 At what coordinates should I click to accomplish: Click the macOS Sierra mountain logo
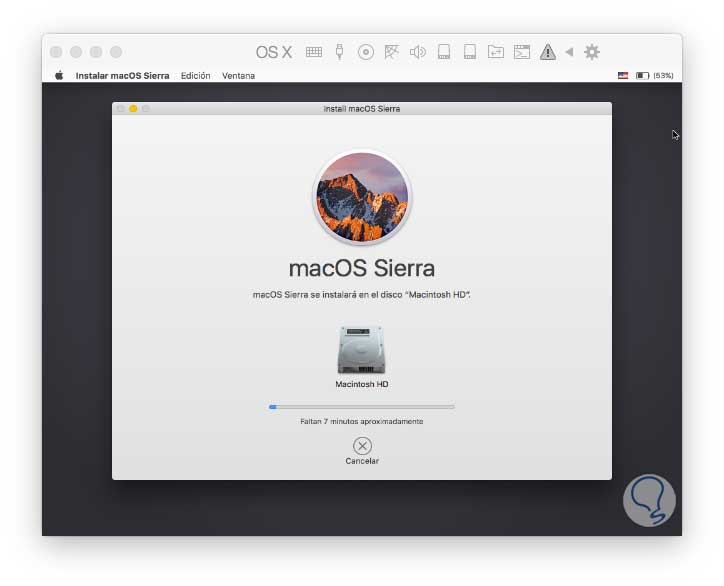[362, 197]
